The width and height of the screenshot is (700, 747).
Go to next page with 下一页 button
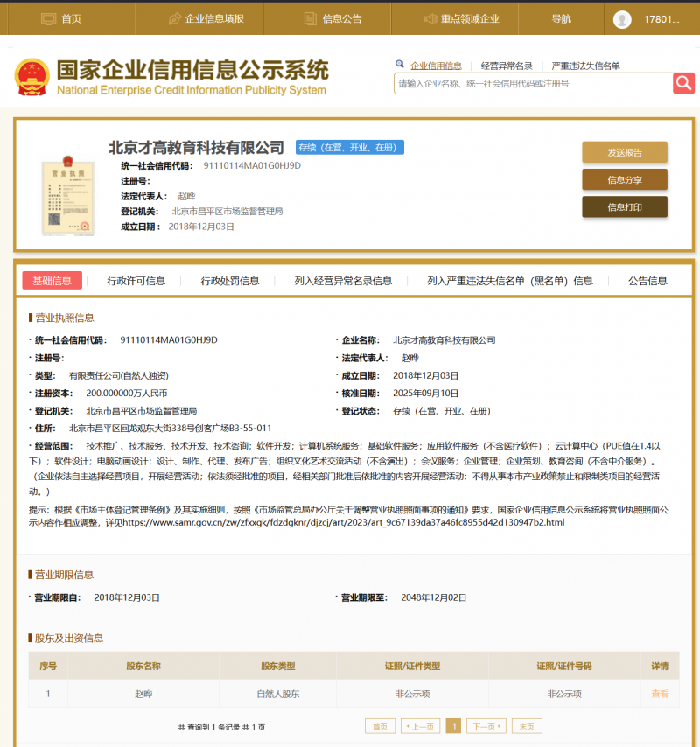pos(486,726)
